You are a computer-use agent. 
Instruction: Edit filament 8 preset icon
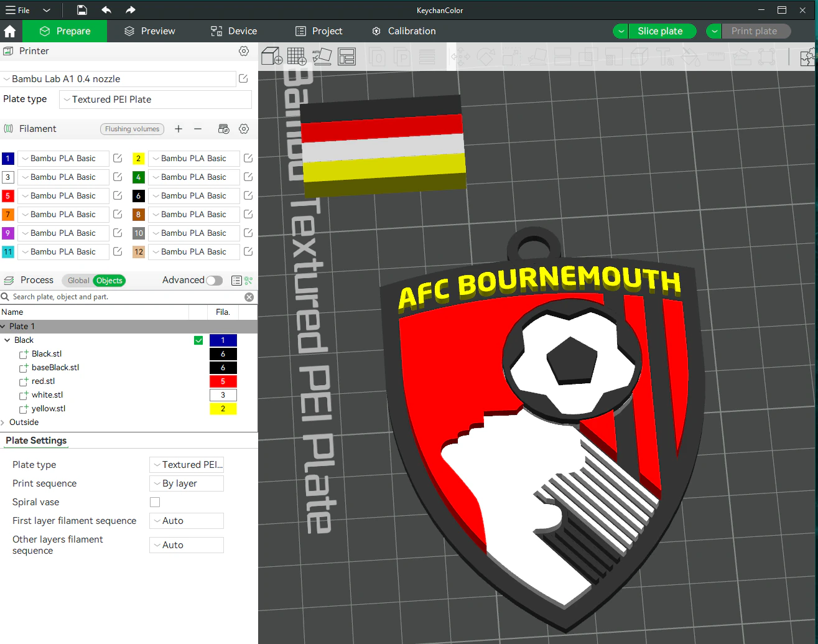(248, 214)
